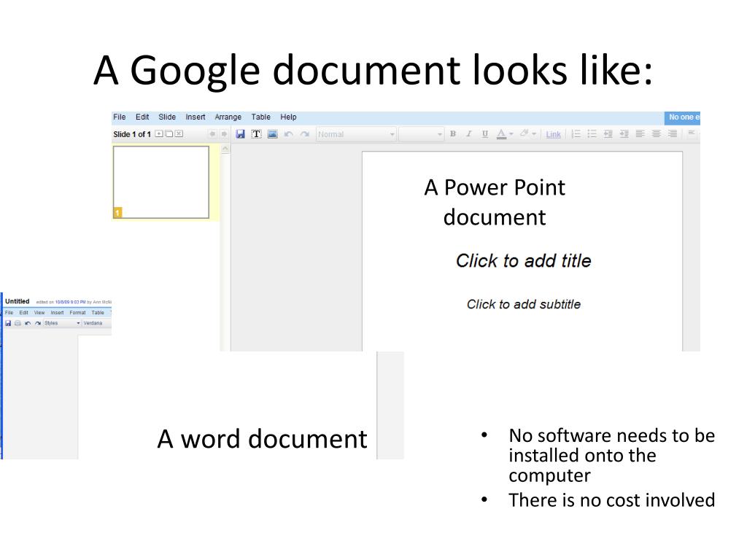The height and width of the screenshot is (560, 747).
Task: Toggle italic in the presentation toolbar
Action: [x=469, y=134]
